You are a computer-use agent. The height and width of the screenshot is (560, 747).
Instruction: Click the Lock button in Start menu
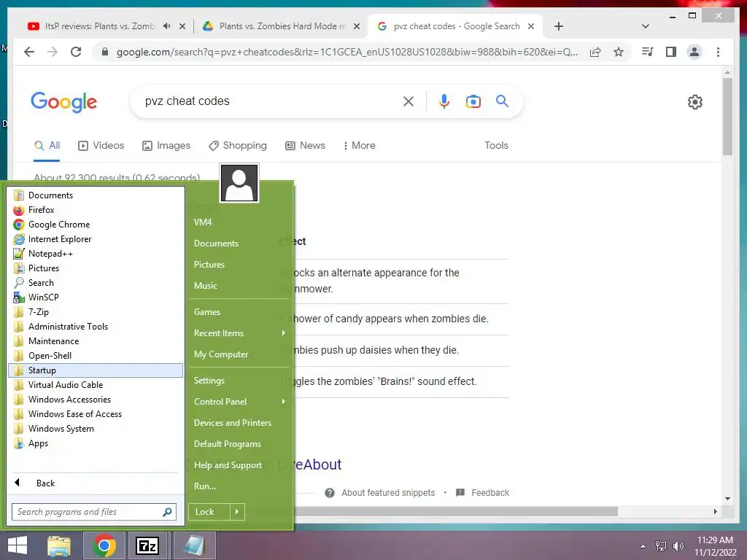point(209,512)
